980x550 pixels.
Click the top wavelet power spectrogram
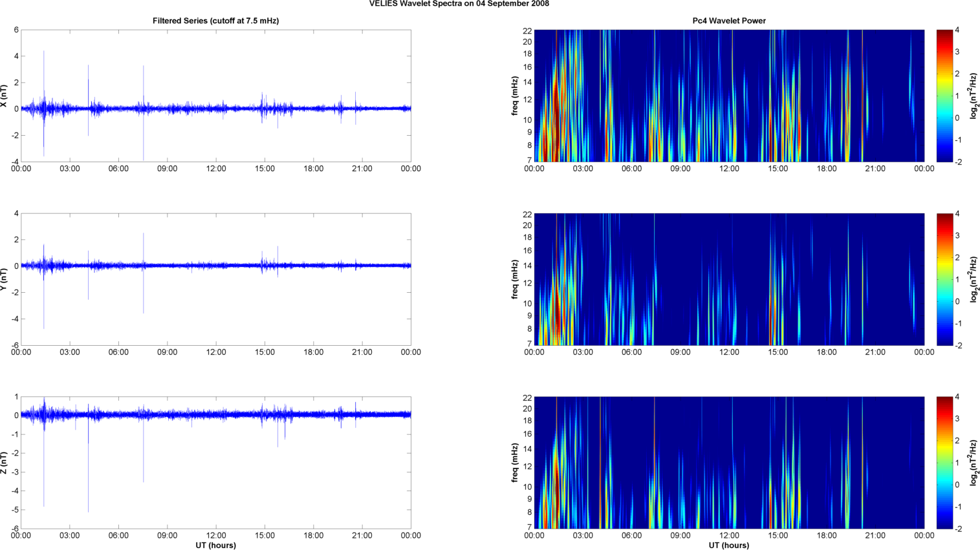[x=729, y=96]
